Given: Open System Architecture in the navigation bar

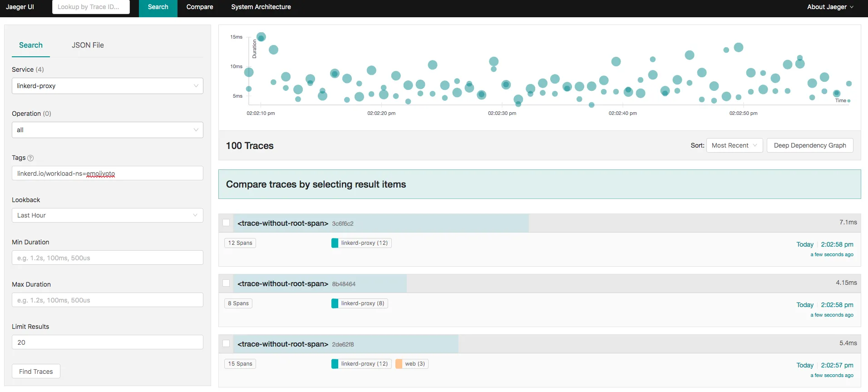Looking at the screenshot, I should (x=261, y=7).
